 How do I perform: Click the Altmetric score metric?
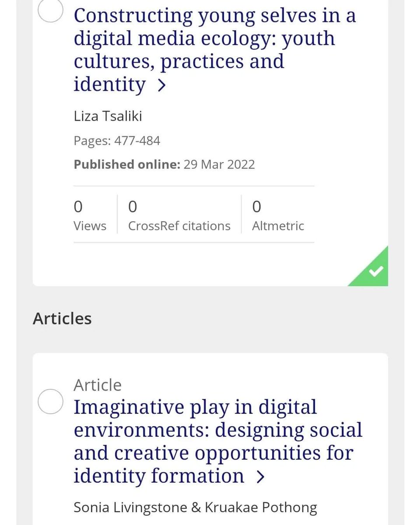click(x=278, y=215)
